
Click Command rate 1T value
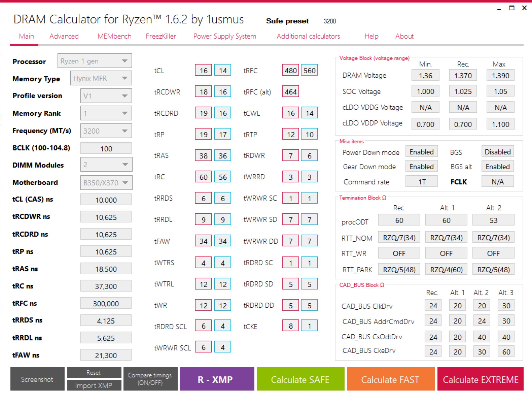(x=422, y=181)
